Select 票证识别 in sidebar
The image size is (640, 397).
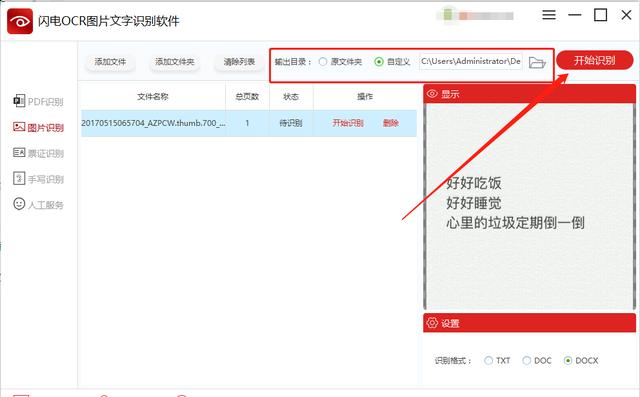coord(38,153)
